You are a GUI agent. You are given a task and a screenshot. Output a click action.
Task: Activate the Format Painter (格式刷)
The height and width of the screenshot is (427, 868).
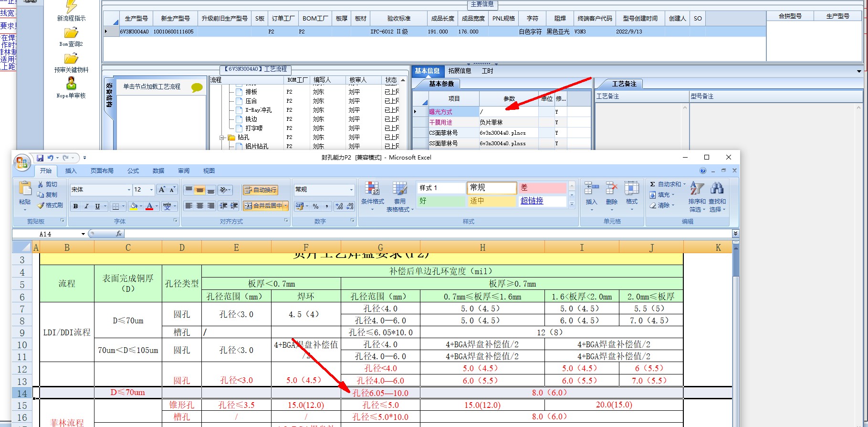click(x=50, y=205)
